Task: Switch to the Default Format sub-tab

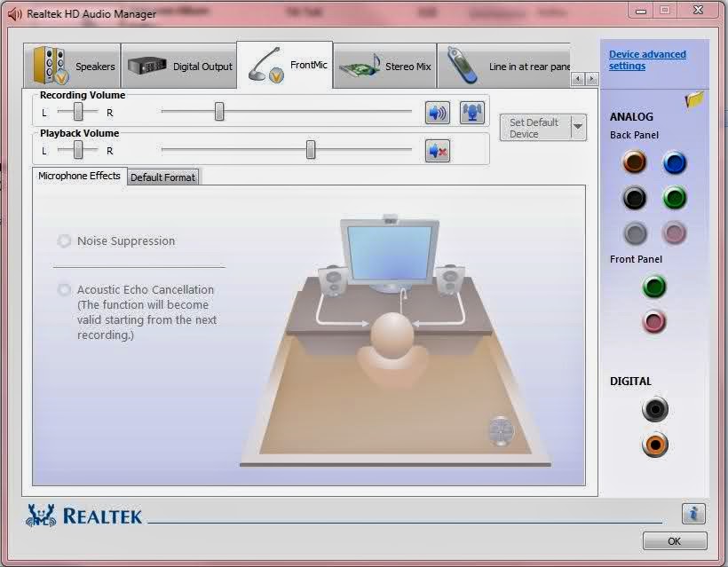Action: tap(163, 177)
